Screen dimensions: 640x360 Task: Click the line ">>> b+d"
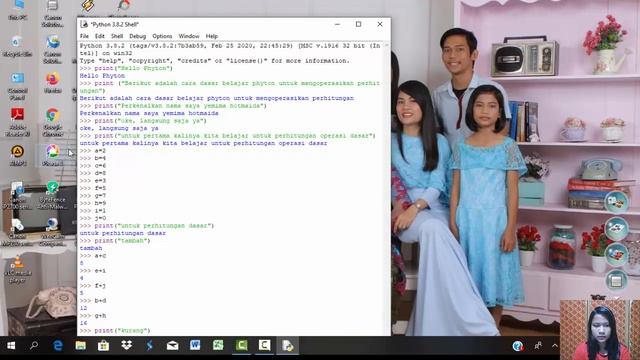pos(93,301)
